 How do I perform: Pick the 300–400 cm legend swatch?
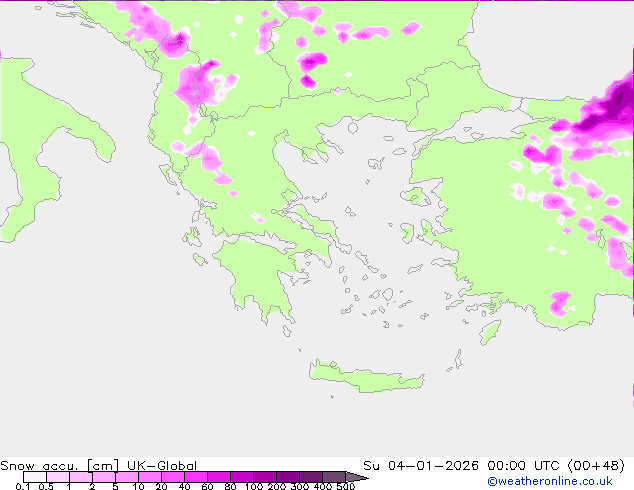pos(311,477)
